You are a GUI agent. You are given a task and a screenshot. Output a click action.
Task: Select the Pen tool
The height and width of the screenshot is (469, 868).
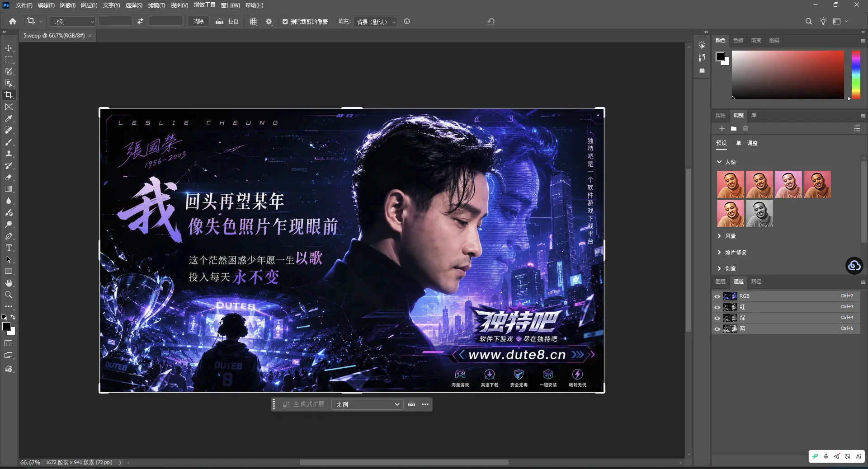tap(9, 236)
